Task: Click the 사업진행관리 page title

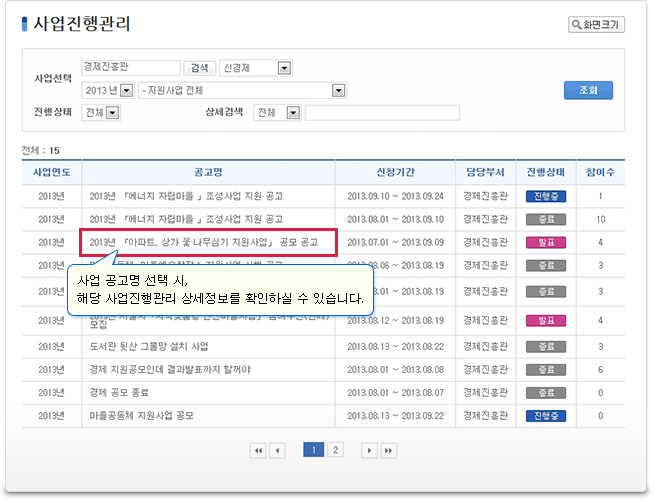Action: pos(82,24)
